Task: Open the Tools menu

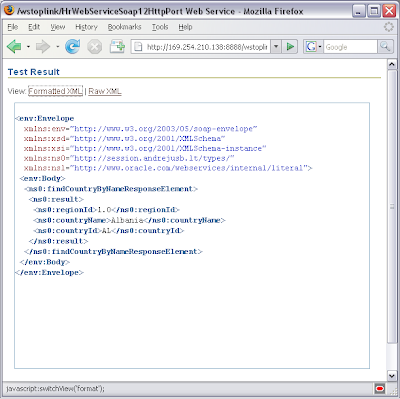Action: click(x=160, y=27)
